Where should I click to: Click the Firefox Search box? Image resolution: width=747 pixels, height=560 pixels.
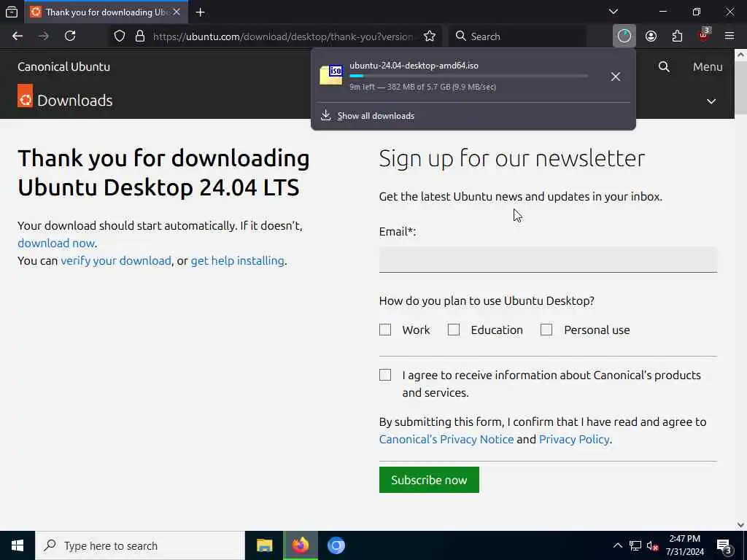coord(518,36)
